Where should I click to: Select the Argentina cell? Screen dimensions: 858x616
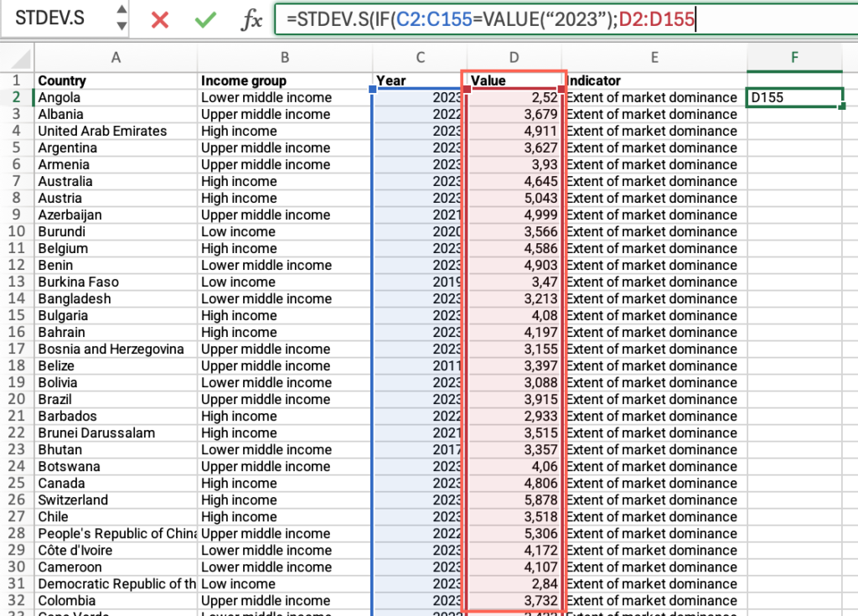click(x=116, y=148)
